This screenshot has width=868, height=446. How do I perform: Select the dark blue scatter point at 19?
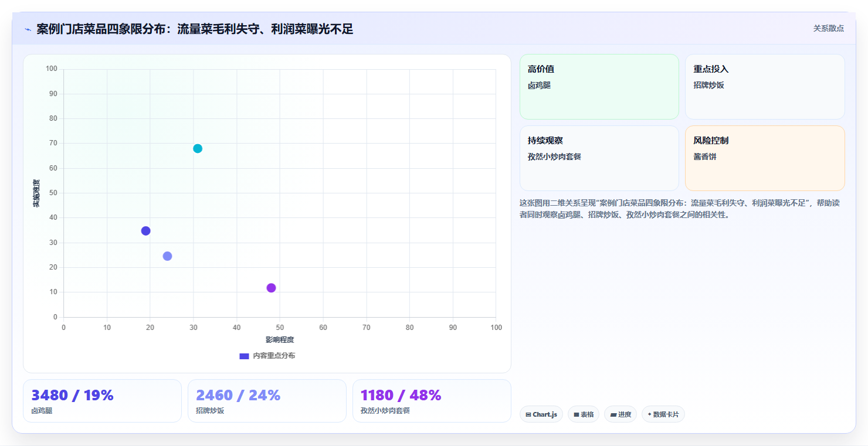pos(145,231)
